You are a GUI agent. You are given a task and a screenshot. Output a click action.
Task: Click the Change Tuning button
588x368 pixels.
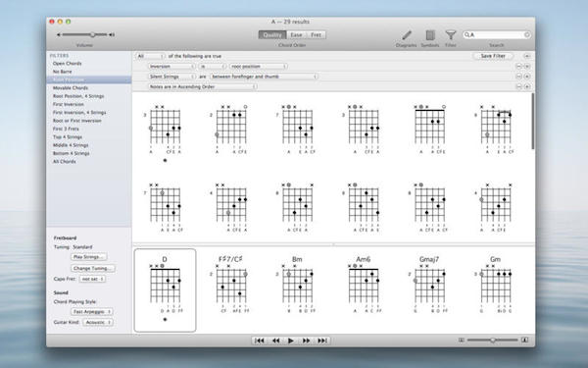[93, 269]
